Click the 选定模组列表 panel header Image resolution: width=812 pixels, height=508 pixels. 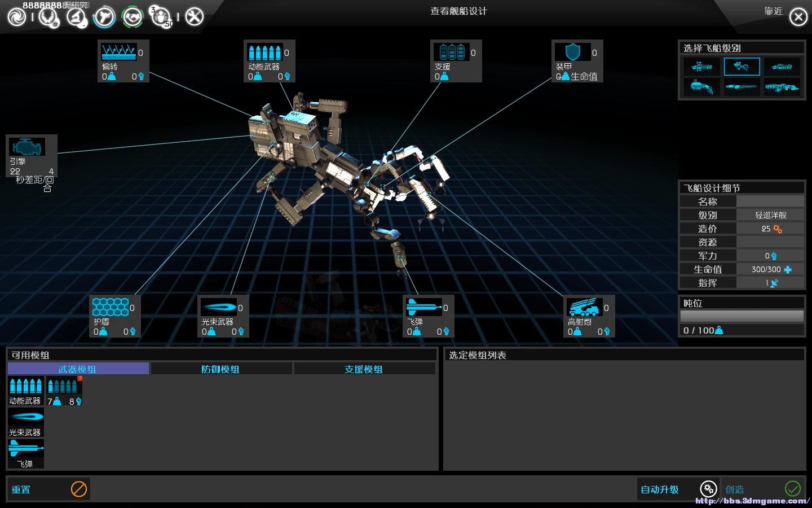coord(477,355)
